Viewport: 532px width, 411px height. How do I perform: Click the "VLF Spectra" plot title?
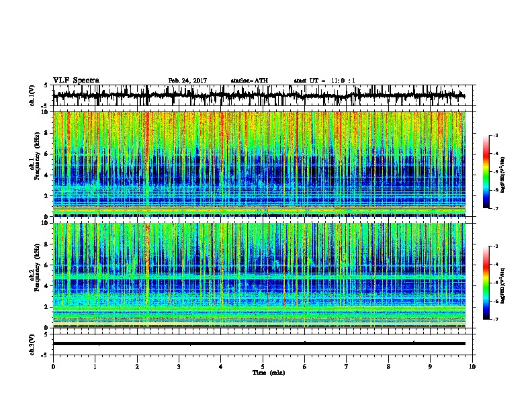click(x=76, y=81)
